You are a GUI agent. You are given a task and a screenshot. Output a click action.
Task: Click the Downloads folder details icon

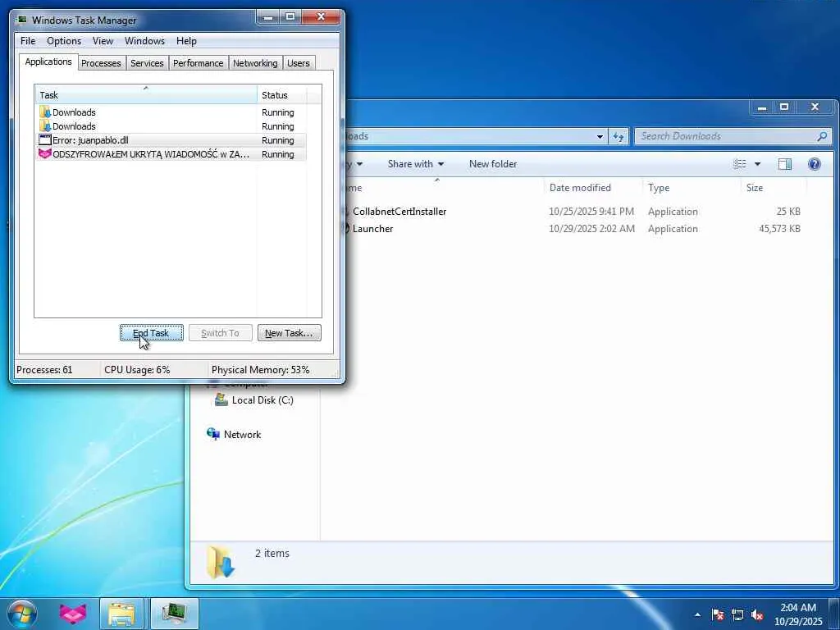click(221, 562)
